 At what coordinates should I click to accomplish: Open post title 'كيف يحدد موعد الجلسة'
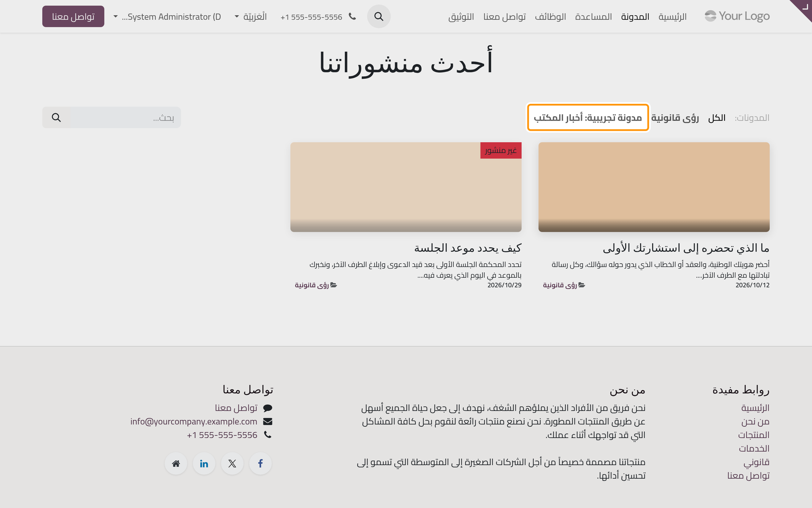tap(468, 248)
